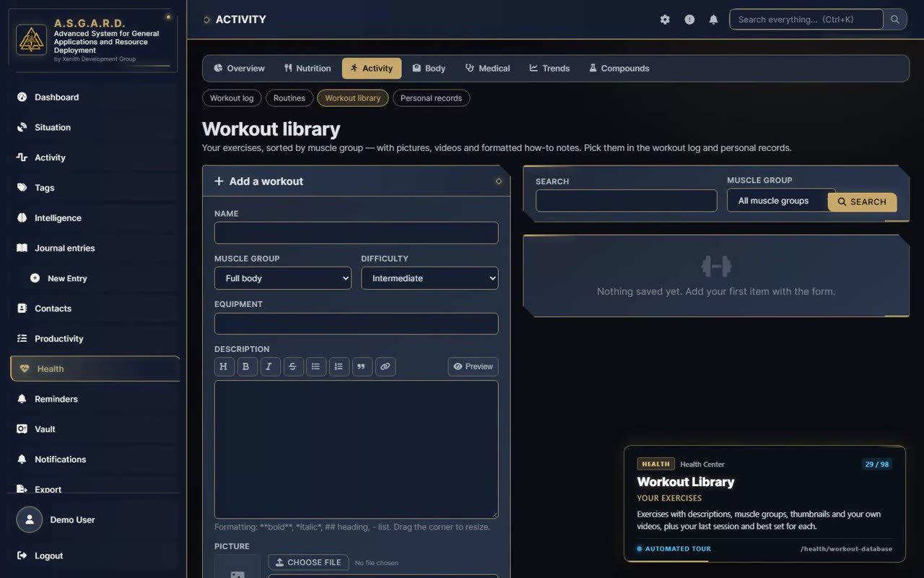This screenshot has width=924, height=578.
Task: Open the notification bell in top bar
Action: (x=713, y=20)
